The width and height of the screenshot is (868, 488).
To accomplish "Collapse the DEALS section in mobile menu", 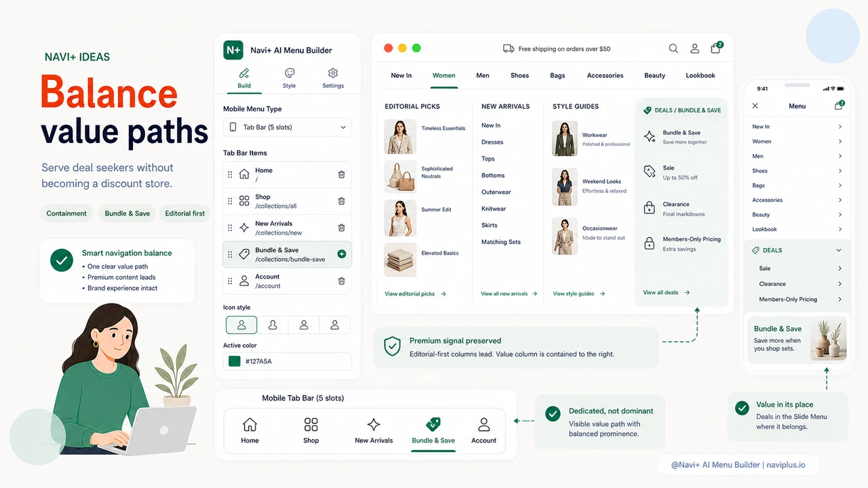I will pyautogui.click(x=839, y=250).
